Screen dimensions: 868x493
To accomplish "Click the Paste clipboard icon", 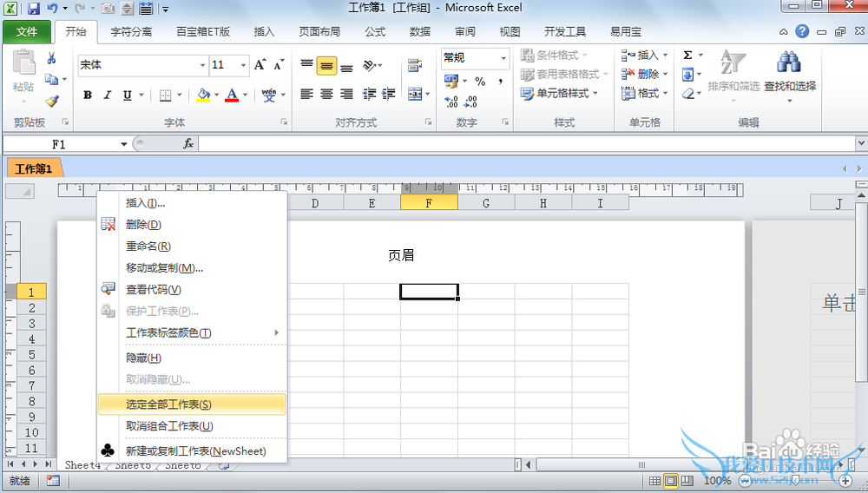I will [x=23, y=62].
